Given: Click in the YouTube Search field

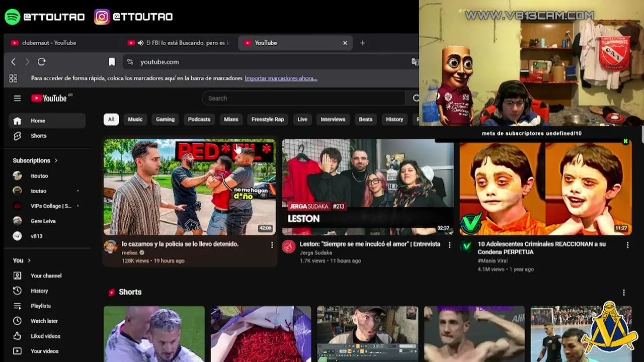Looking at the screenshot, I should (304, 98).
